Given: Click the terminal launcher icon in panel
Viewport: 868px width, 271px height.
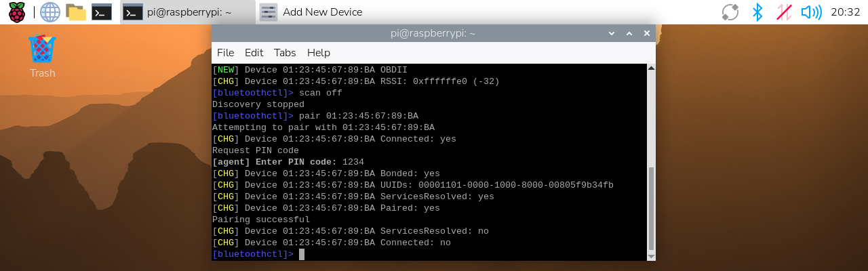Looking at the screenshot, I should point(102,12).
